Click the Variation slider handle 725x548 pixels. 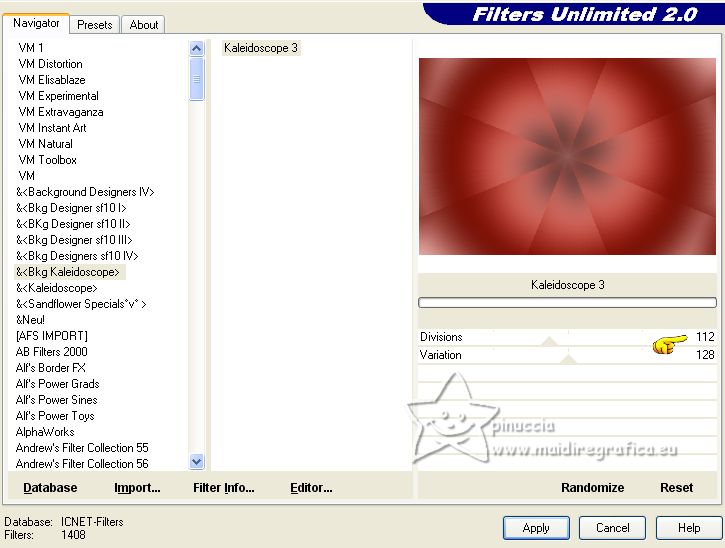568,359
